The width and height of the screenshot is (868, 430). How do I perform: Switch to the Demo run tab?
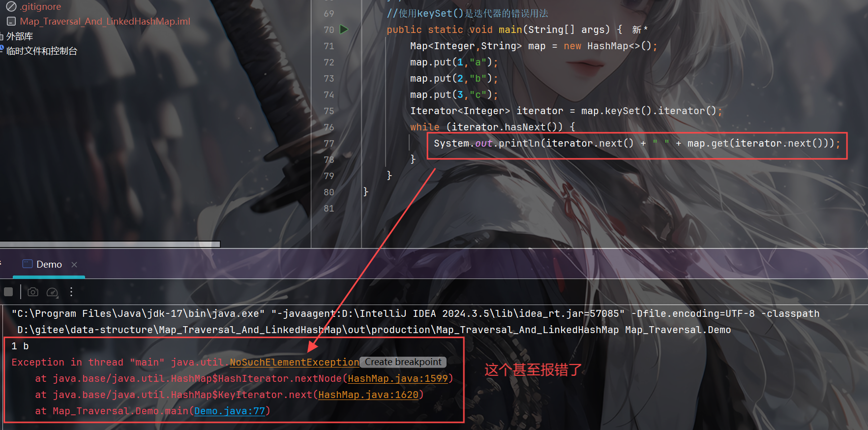(49, 264)
